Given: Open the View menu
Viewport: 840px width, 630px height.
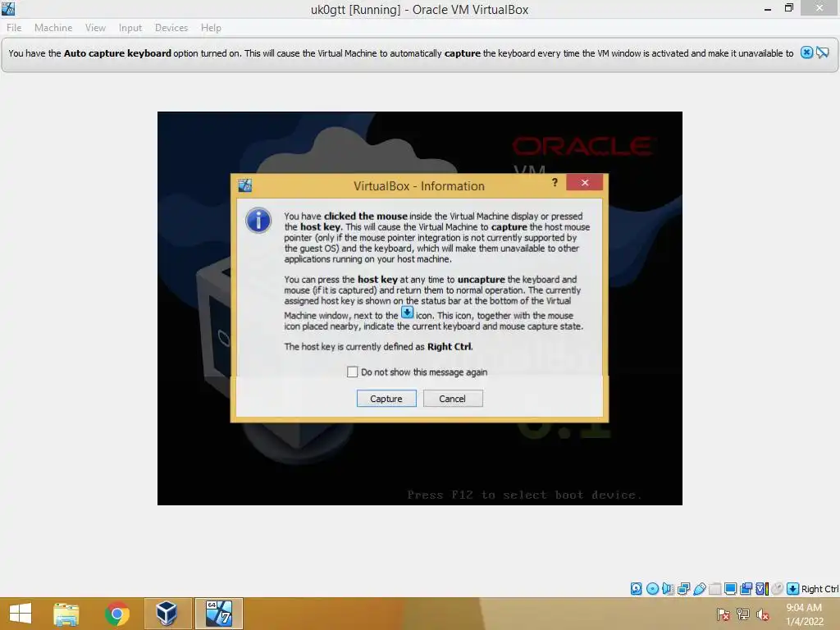Looking at the screenshot, I should [x=95, y=28].
